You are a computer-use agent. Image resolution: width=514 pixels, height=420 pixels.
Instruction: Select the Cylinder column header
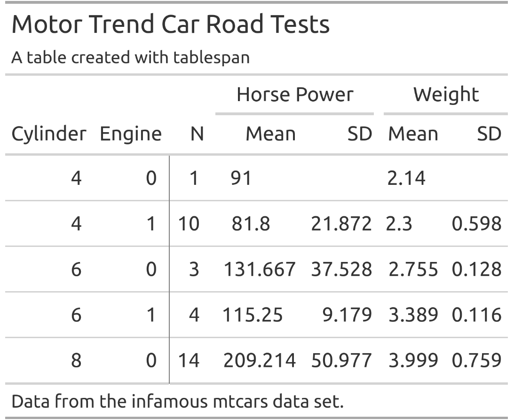tap(49, 135)
